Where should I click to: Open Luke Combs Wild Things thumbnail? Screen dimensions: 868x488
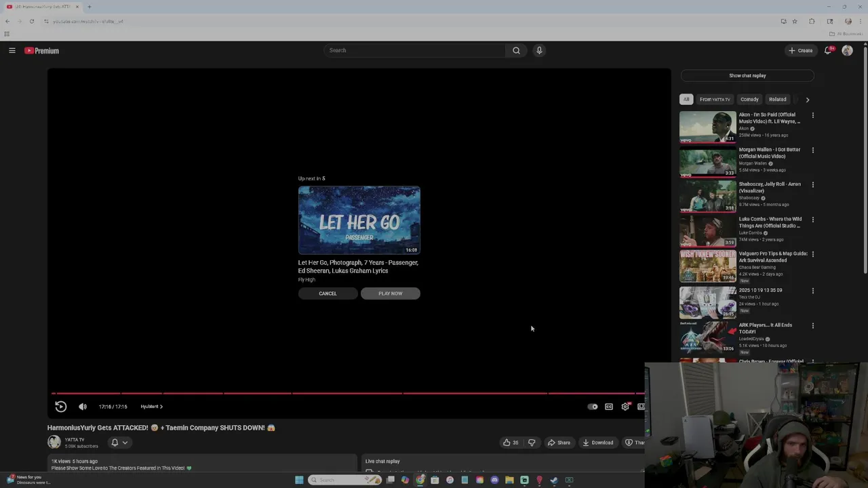point(707,231)
